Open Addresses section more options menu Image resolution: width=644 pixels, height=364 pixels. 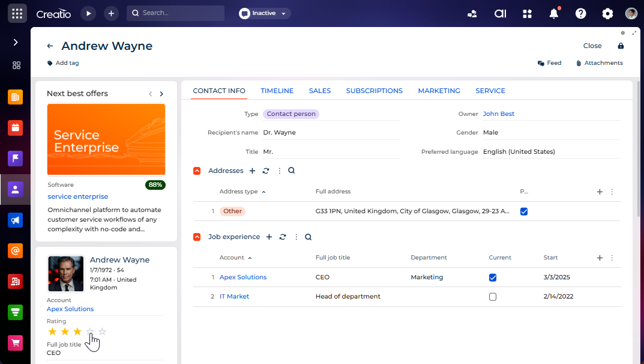[x=279, y=171]
